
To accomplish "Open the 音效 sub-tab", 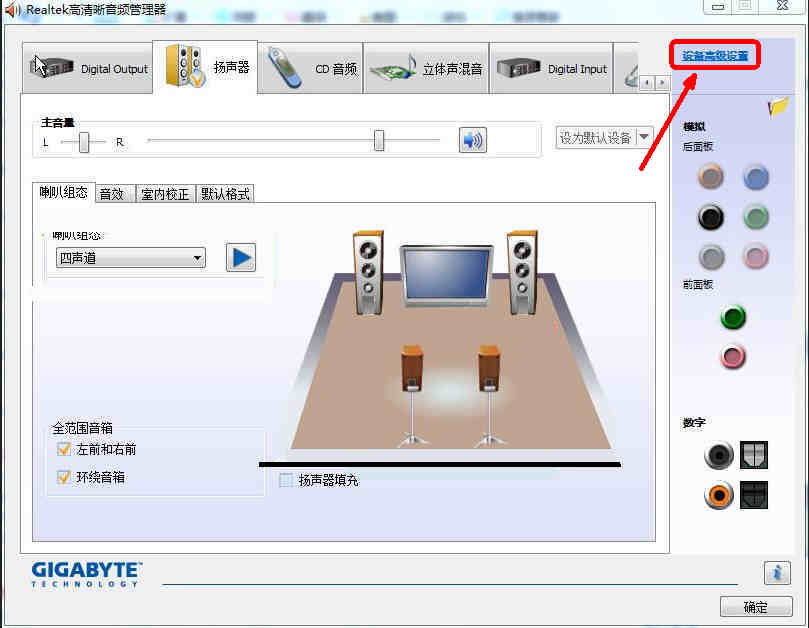I will click(115, 194).
